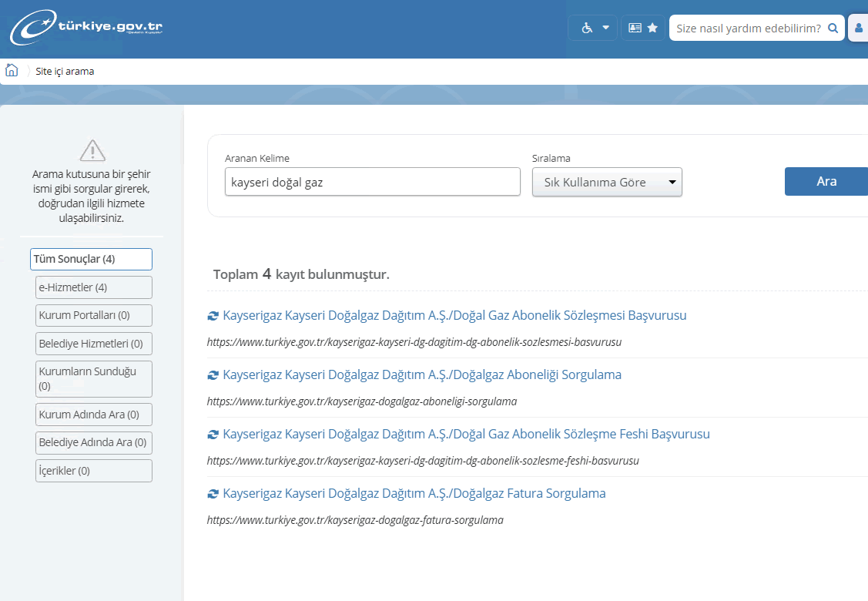
Task: Click the magnifier icon in header search
Action: 833,29
